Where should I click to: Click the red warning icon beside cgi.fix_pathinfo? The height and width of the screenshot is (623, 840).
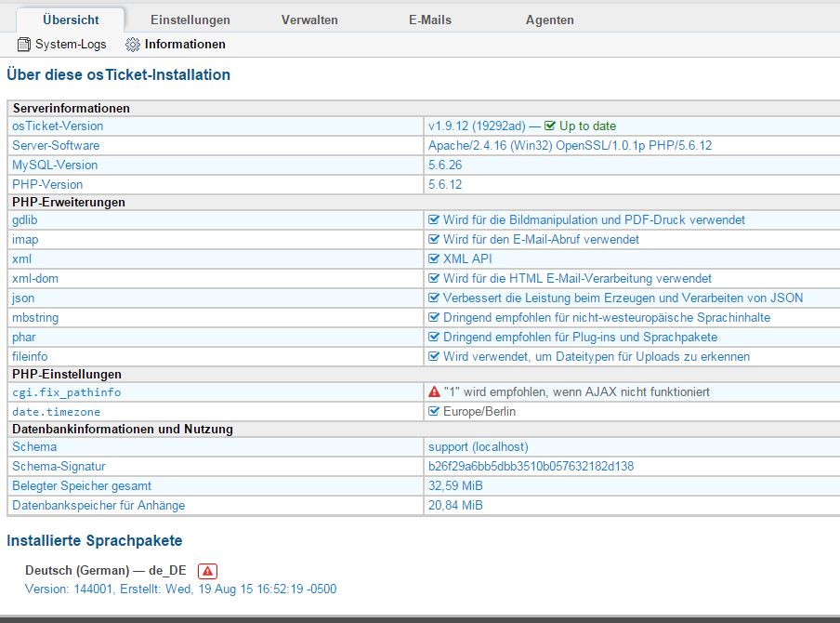(x=434, y=392)
